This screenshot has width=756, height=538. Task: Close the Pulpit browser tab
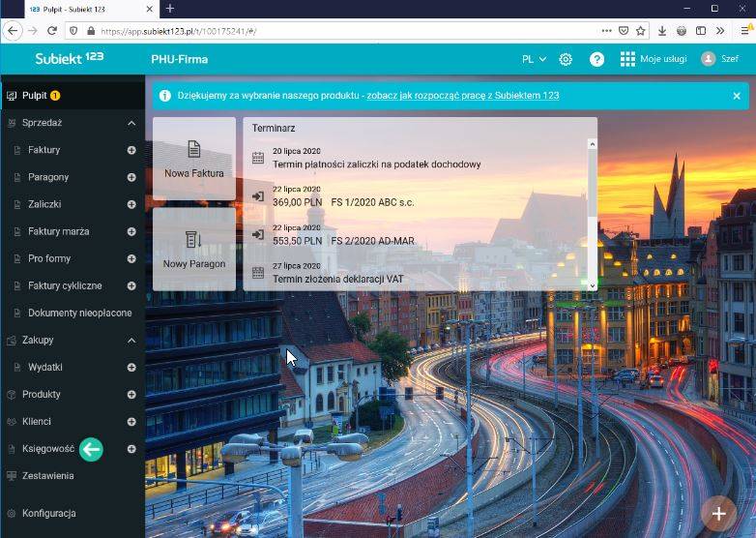click(x=150, y=9)
